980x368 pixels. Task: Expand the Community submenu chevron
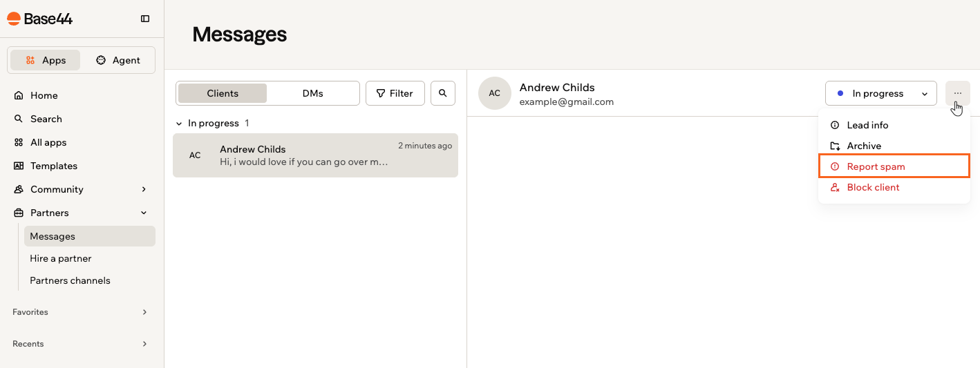coord(144,189)
